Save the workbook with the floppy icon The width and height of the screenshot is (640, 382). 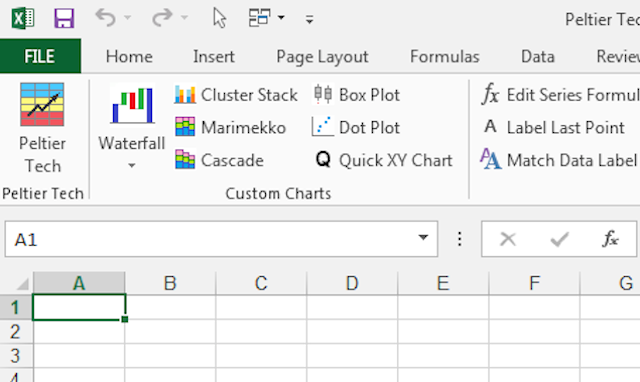tap(64, 18)
